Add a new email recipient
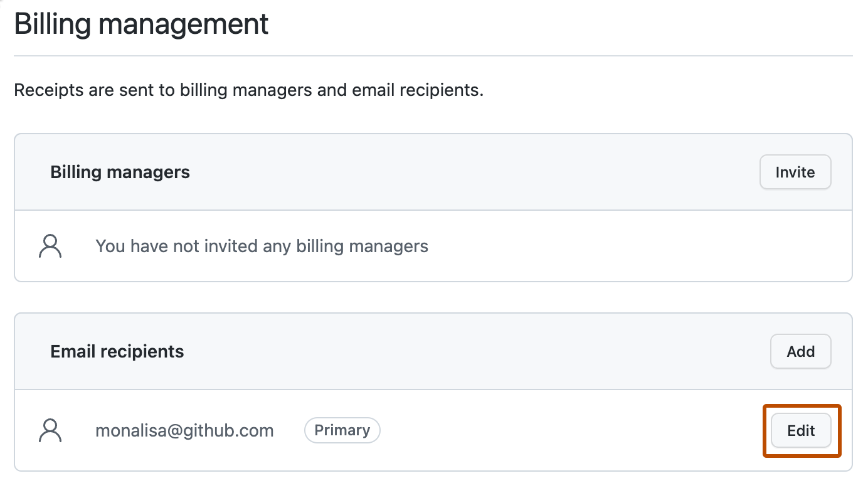 800,351
